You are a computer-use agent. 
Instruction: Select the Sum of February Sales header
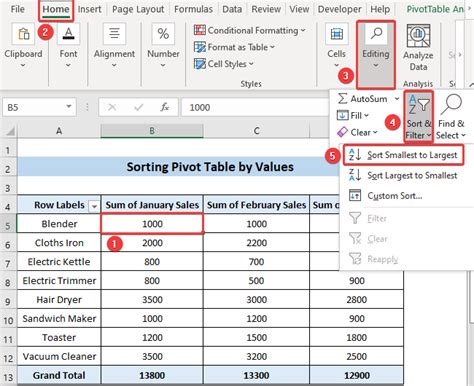coord(256,205)
